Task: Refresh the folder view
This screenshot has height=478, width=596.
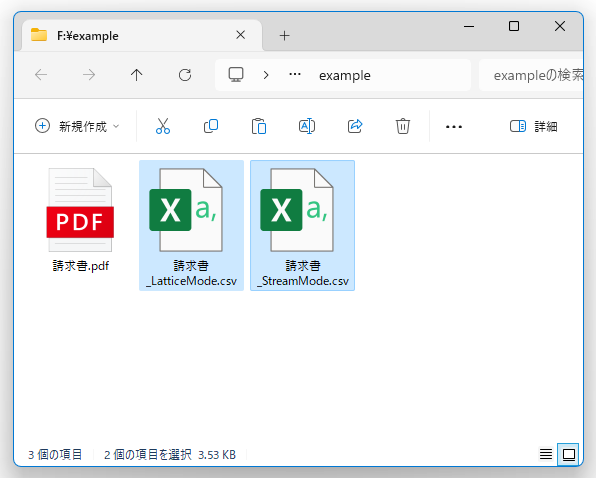Action: pyautogui.click(x=185, y=75)
